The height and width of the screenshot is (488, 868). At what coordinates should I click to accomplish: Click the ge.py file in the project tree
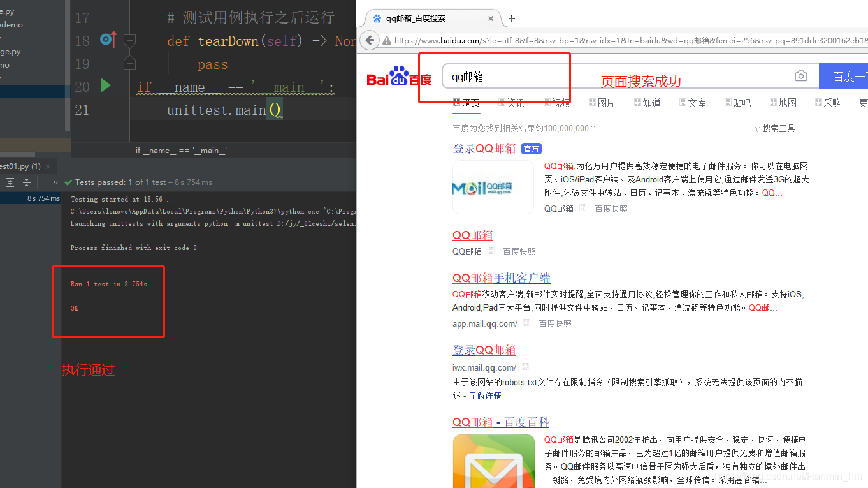click(x=10, y=52)
